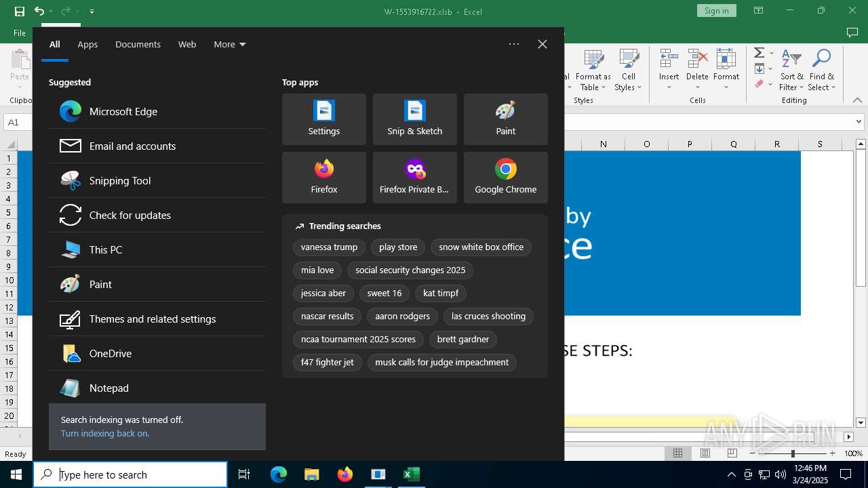Image resolution: width=868 pixels, height=488 pixels.
Task: Open File Explorer on taskbar
Action: point(311,474)
